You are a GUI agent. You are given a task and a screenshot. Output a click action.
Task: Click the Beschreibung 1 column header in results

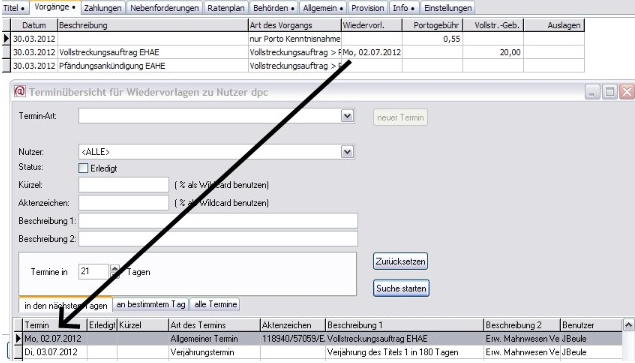[x=405, y=325]
